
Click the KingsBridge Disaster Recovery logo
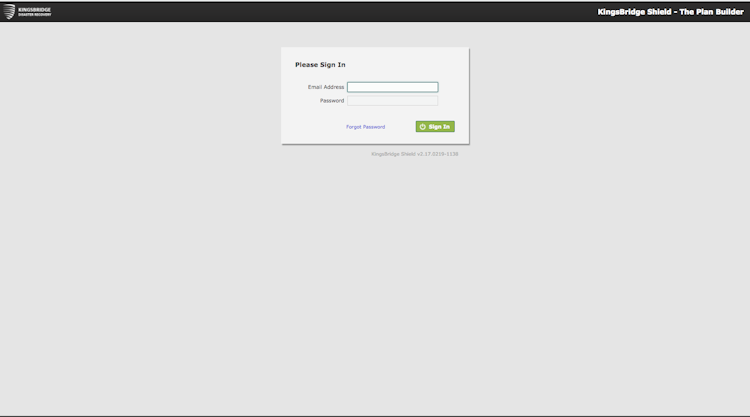(x=27, y=11)
